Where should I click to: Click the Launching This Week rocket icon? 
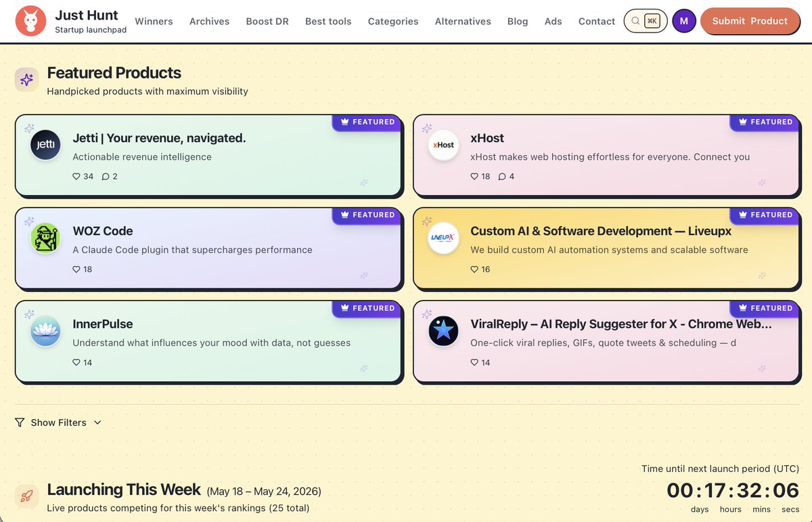[26, 496]
